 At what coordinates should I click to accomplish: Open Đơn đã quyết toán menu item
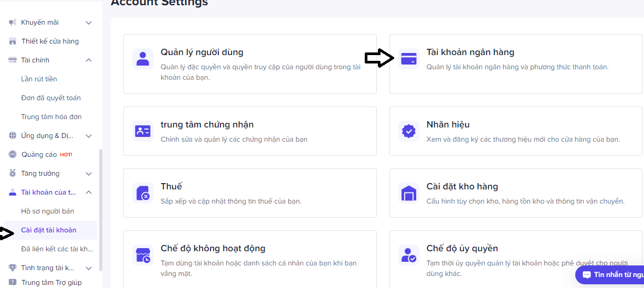51,98
